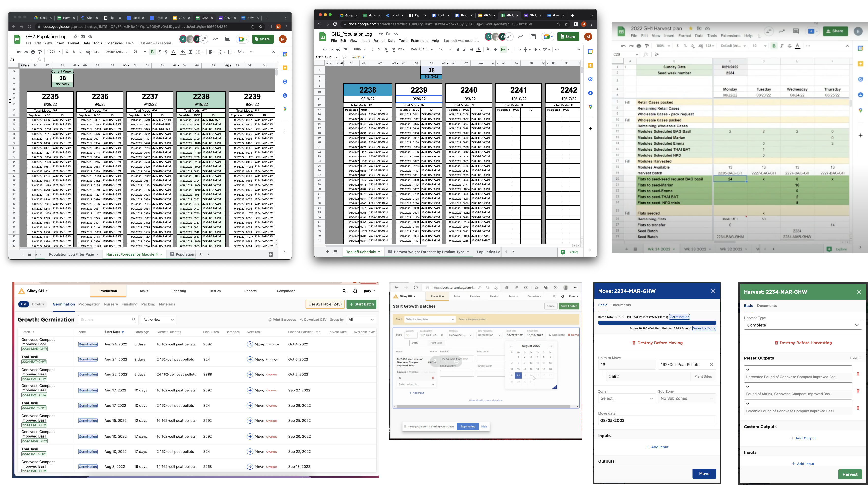This screenshot has height=485, width=868.
Task: Reload the page in middle browser window
Action: tap(335, 24)
